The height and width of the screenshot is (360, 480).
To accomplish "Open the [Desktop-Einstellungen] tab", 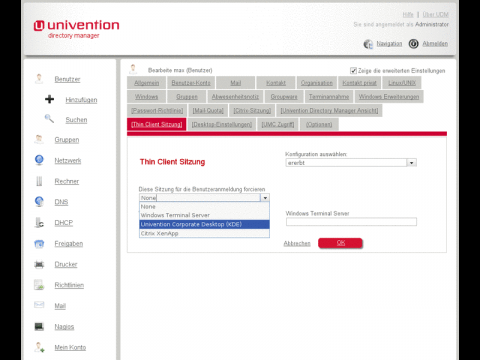I will click(x=222, y=124).
